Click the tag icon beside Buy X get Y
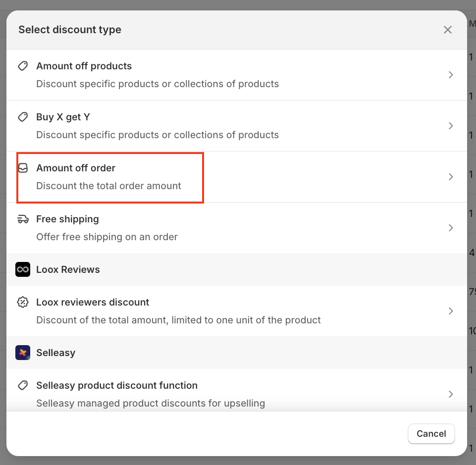 [23, 117]
